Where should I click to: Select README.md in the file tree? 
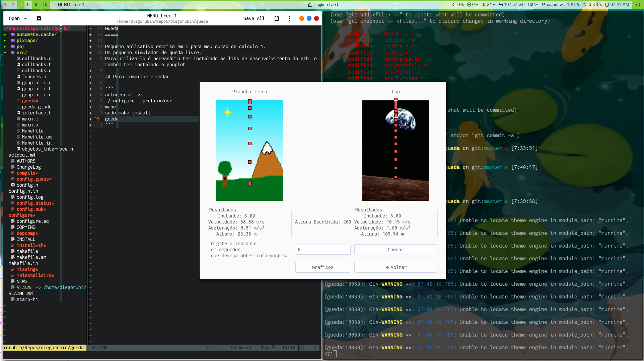(20, 293)
